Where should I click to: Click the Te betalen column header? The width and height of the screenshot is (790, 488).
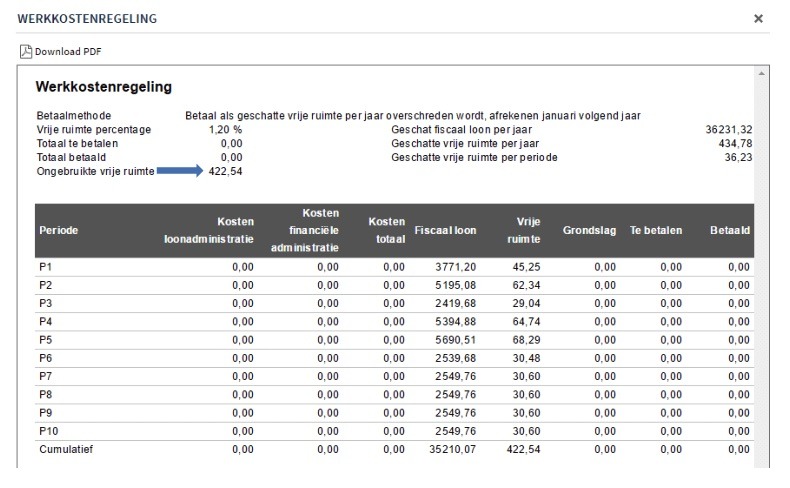[x=655, y=230]
